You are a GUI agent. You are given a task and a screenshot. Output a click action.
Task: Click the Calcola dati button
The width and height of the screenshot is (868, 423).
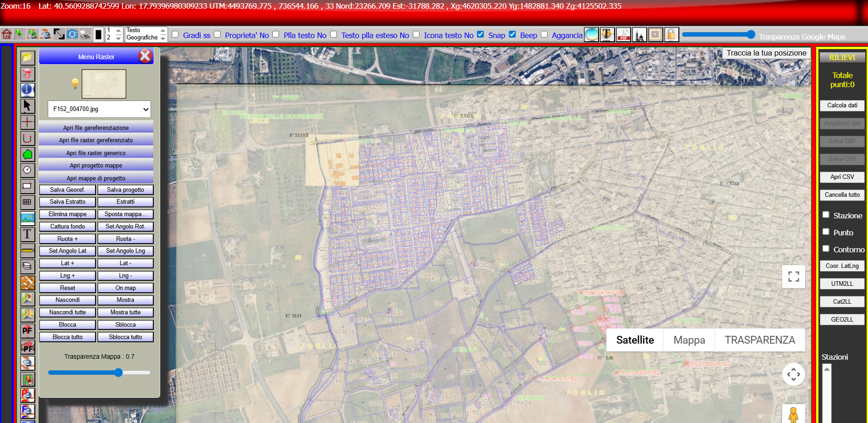[842, 106]
